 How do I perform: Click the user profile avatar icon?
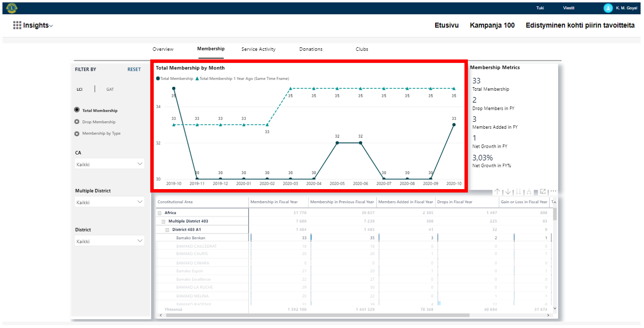tap(608, 8)
